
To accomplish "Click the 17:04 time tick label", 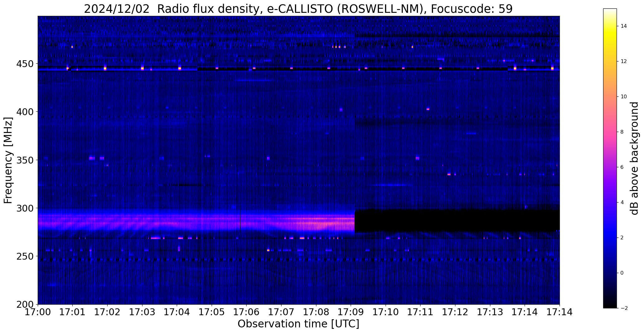I will coord(177,312).
